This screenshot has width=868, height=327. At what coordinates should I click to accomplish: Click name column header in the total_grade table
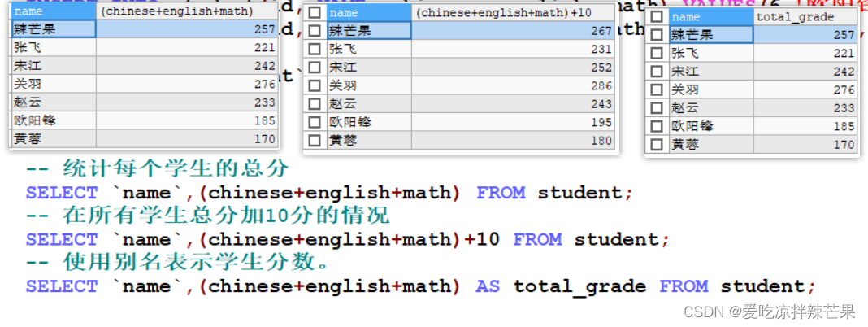[x=711, y=17]
